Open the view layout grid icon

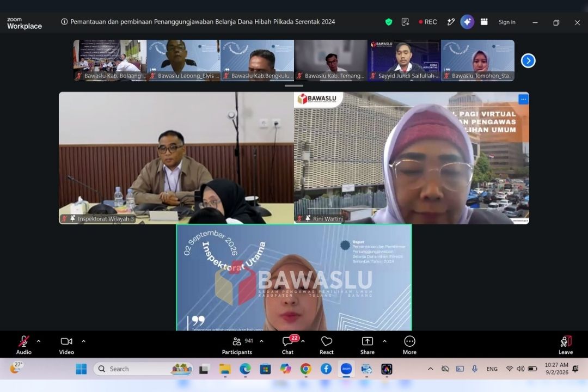coord(484,22)
